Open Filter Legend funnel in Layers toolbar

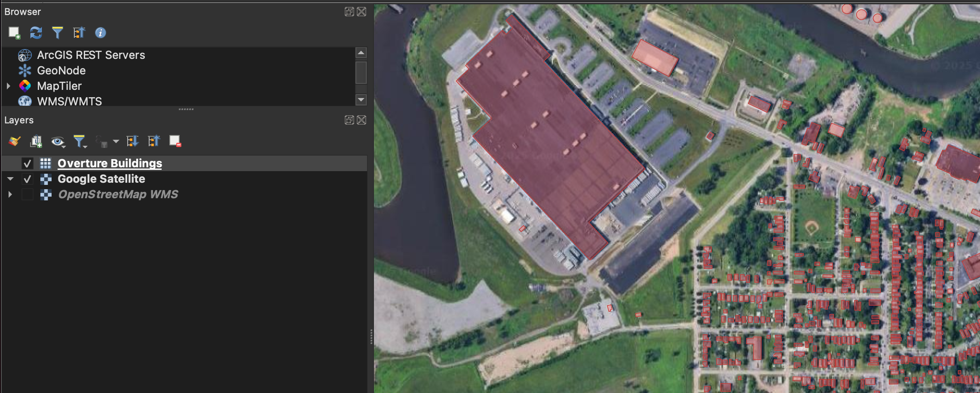80,141
